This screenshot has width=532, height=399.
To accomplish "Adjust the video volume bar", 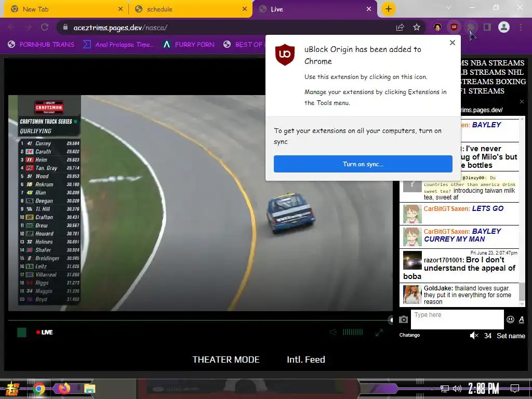I will [353, 332].
